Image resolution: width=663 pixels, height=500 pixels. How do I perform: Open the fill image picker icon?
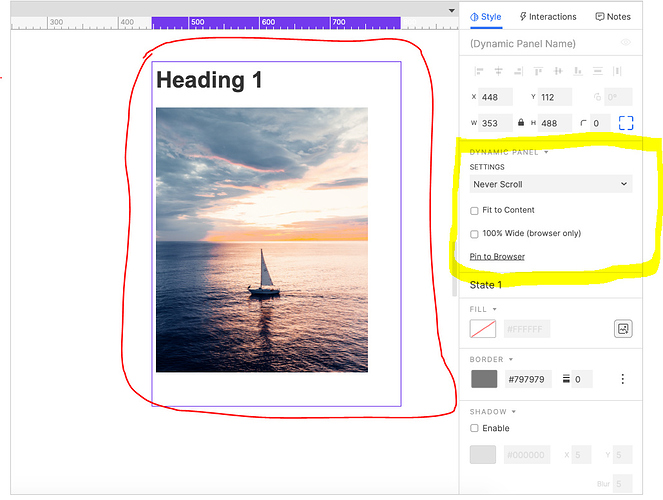pos(622,329)
